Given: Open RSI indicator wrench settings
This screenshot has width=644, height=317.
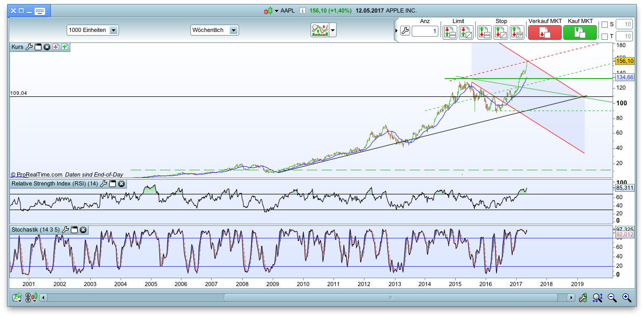Looking at the screenshot, I should coord(104,183).
